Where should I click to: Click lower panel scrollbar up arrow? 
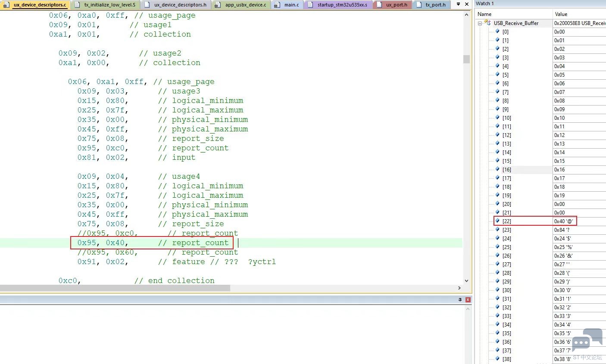(x=468, y=309)
